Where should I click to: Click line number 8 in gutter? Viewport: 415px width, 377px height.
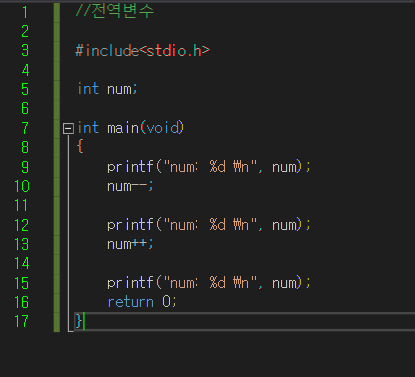point(25,147)
